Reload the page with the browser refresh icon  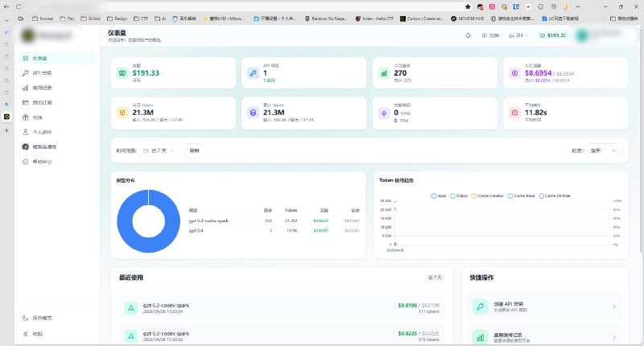tap(19, 6)
